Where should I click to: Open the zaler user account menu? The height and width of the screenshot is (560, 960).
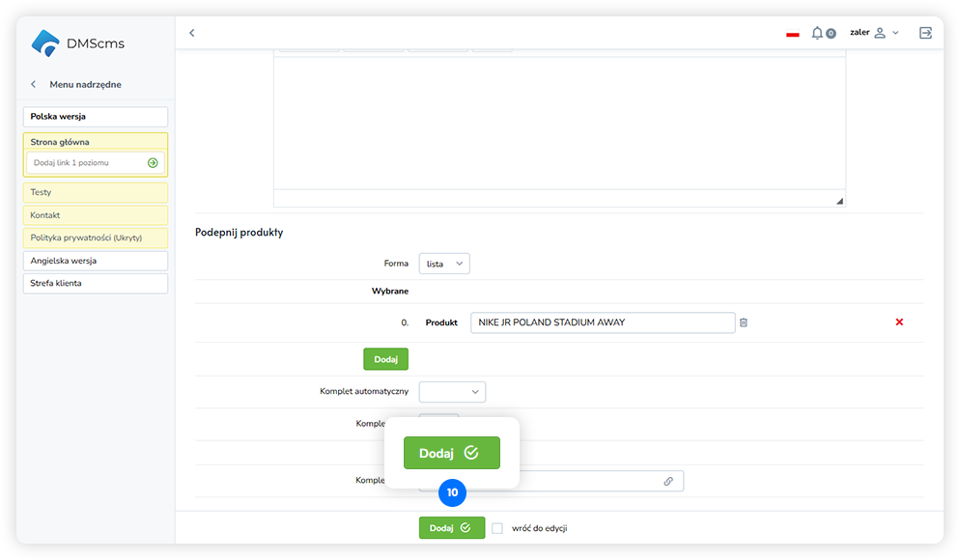pos(873,33)
